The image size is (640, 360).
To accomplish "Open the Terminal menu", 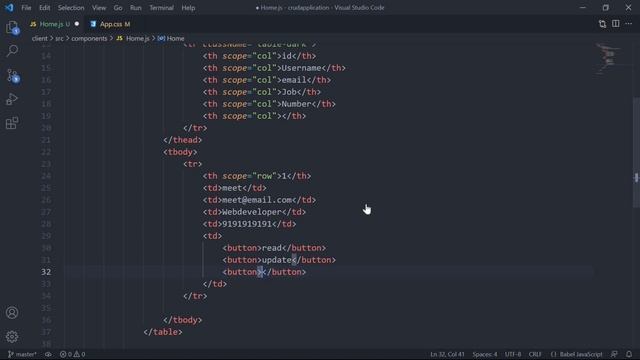I will [161, 8].
